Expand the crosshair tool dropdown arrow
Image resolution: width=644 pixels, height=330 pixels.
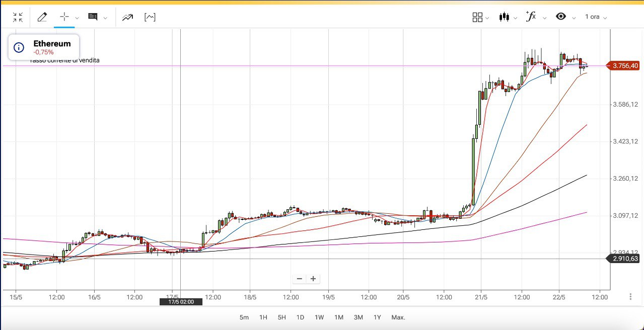[x=77, y=18]
